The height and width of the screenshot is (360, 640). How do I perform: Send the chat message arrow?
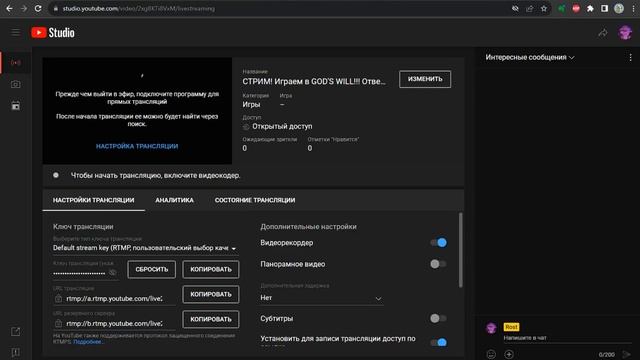(627, 354)
